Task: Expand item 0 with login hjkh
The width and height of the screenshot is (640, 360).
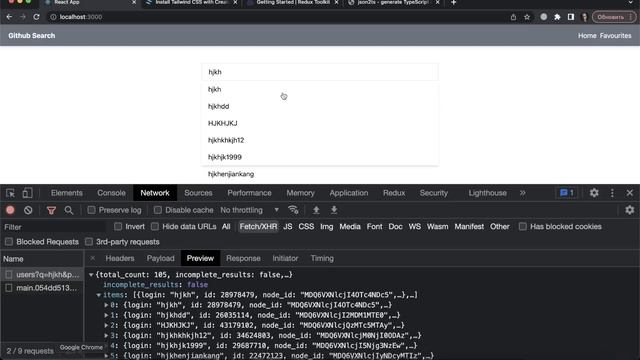Action: (106, 305)
